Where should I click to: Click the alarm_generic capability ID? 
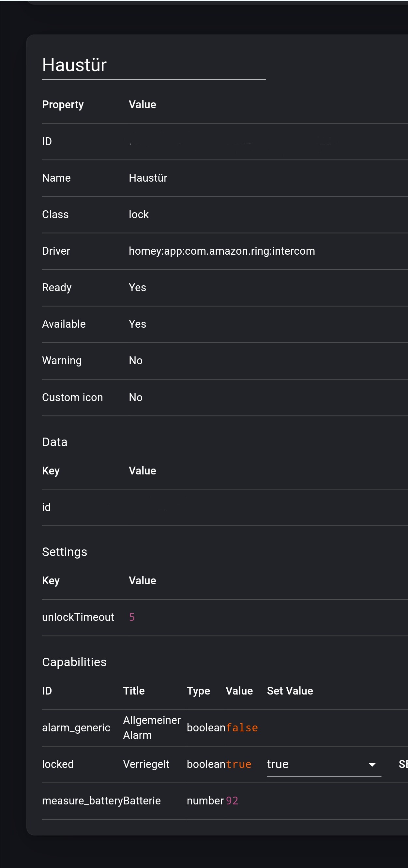tap(76, 727)
